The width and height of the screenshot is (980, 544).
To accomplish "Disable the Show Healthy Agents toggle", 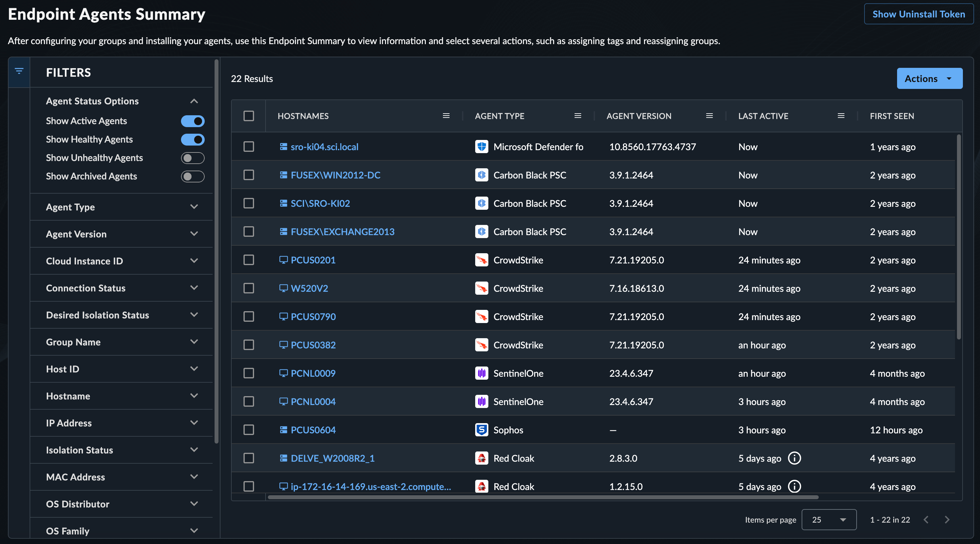I will tap(193, 139).
